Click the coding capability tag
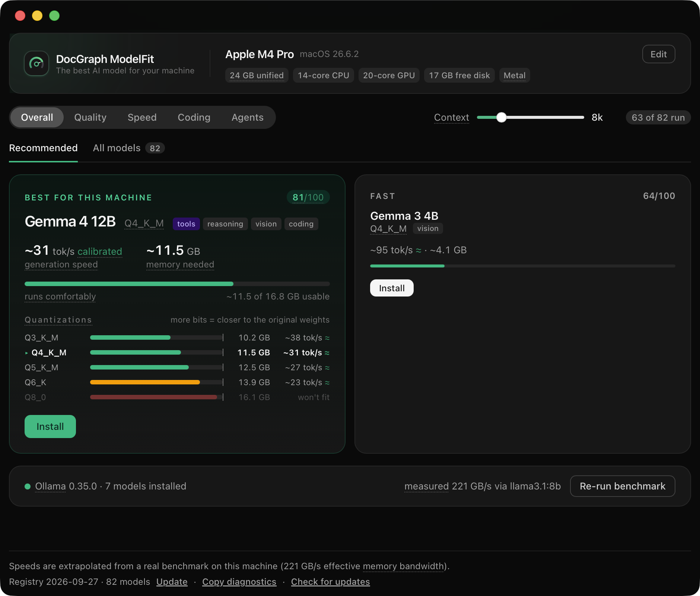Screen dimensions: 700x596 (301, 224)
